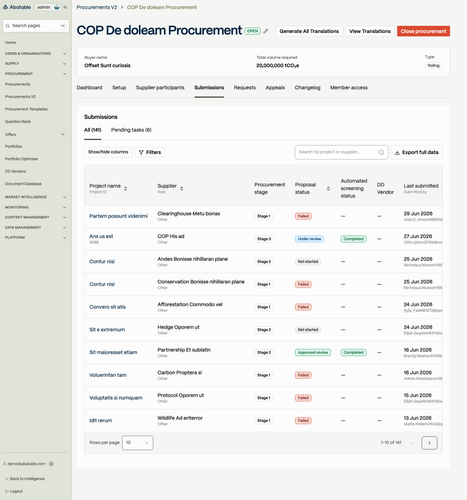Click Show/hide columns button
Viewport: 467px width, 500px height.
pos(108,152)
